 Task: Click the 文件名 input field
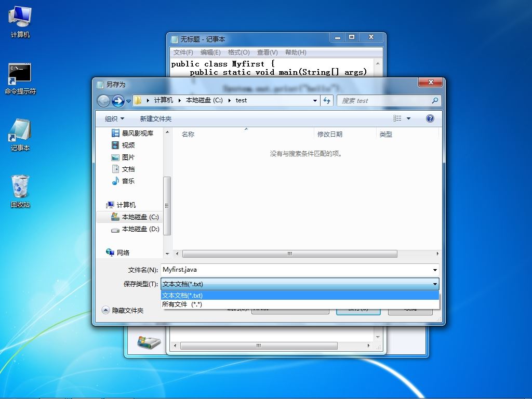pyautogui.click(x=296, y=270)
